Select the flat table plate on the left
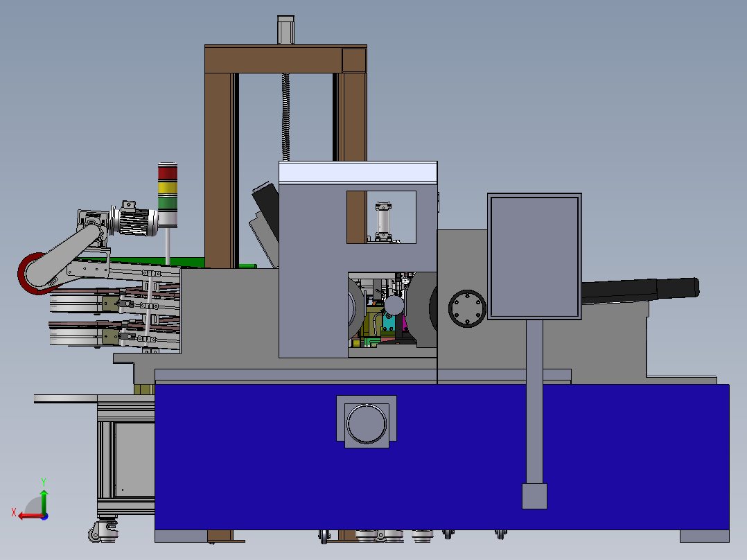Image resolution: width=747 pixels, height=560 pixels. coord(66,399)
